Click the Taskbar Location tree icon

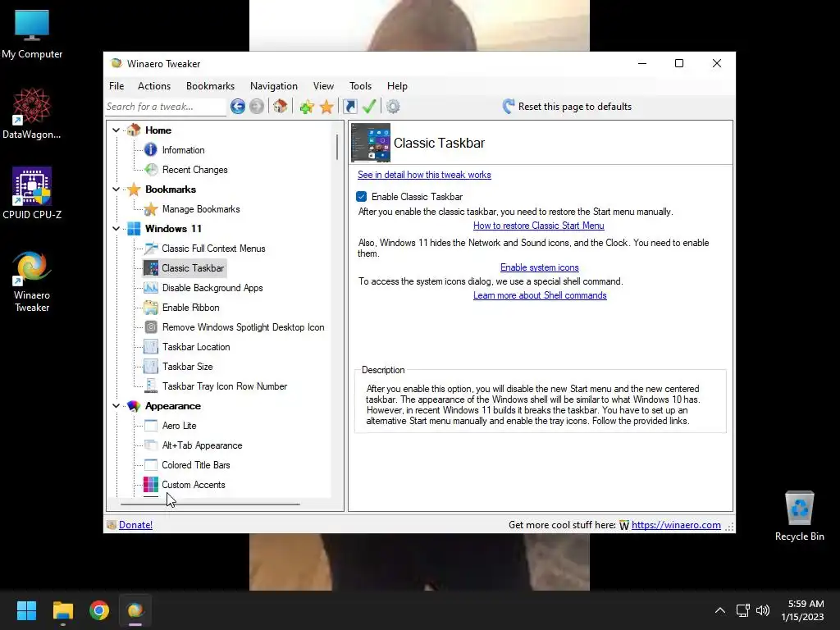pyautogui.click(x=151, y=347)
